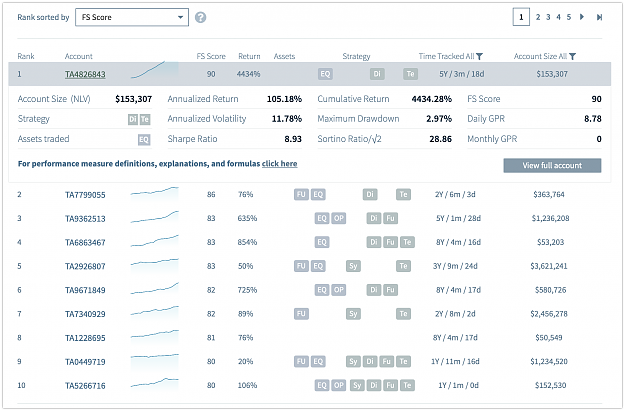The width and height of the screenshot is (625, 411).
Task: Open account TA4826843 link
Action: pos(85,74)
